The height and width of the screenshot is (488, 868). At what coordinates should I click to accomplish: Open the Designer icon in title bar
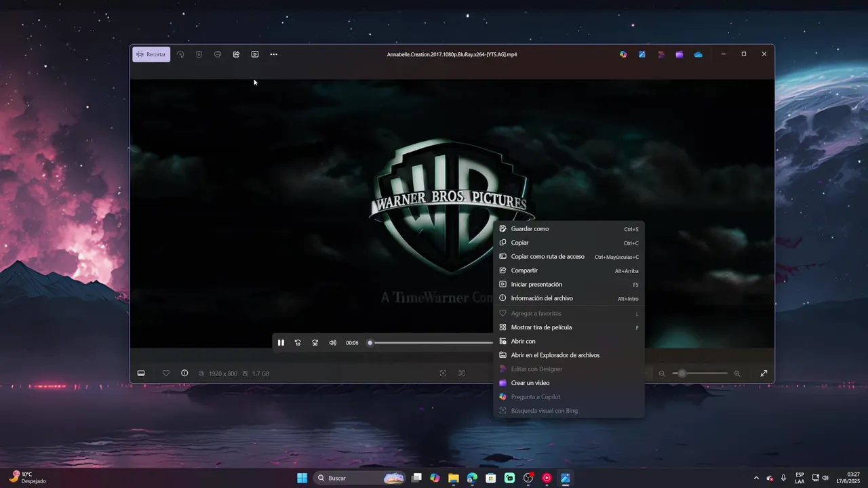coord(660,54)
